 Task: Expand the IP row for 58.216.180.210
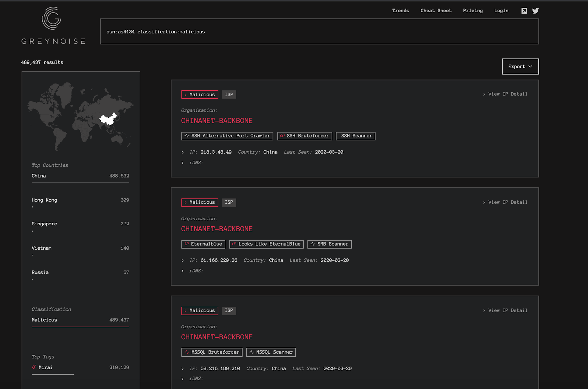coord(183,368)
